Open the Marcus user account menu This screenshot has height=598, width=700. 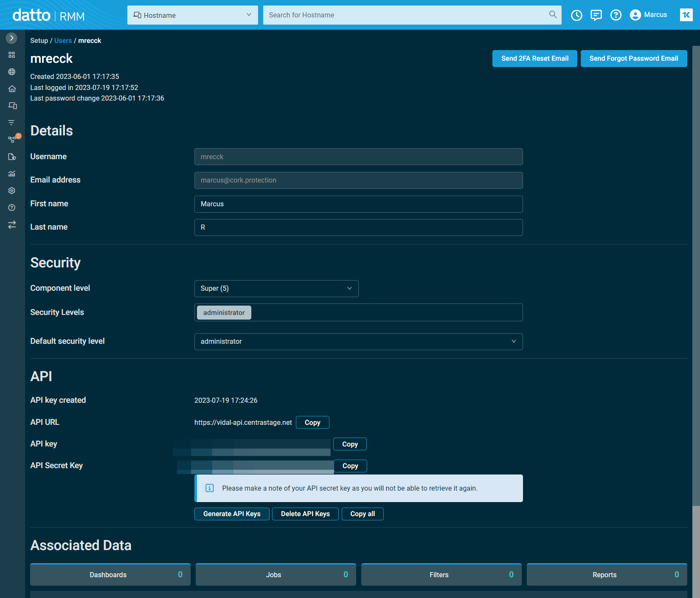(648, 15)
